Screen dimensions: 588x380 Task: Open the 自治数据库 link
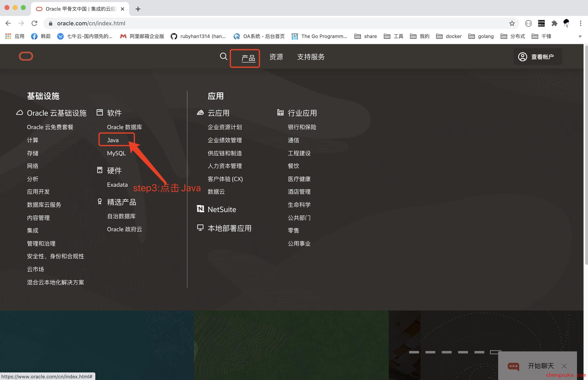point(121,216)
